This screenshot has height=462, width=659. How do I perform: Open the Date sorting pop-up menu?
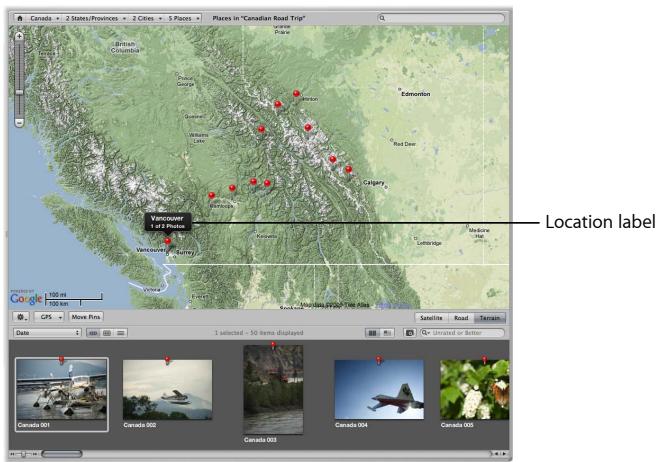pyautogui.click(x=47, y=333)
